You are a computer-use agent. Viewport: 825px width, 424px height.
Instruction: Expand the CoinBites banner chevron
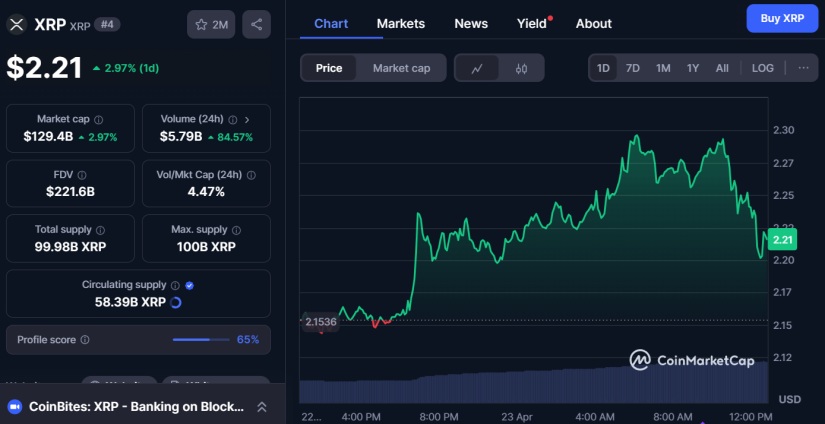(x=262, y=406)
